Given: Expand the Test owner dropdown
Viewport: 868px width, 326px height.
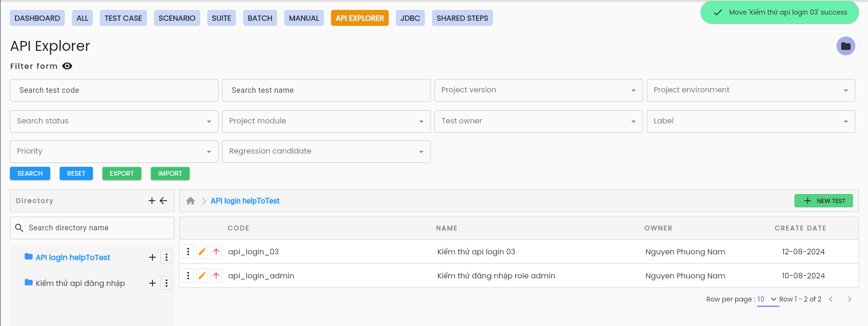Looking at the screenshot, I should pos(538,122).
